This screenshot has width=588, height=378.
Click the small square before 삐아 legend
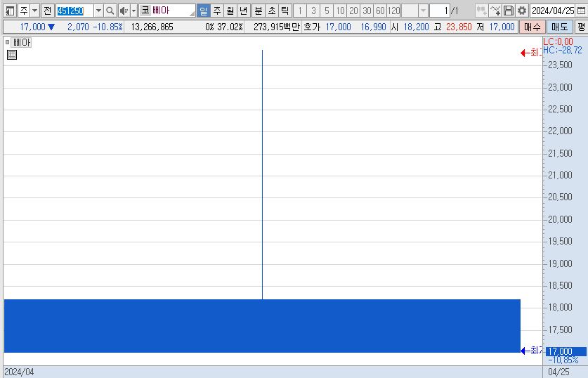click(7, 42)
